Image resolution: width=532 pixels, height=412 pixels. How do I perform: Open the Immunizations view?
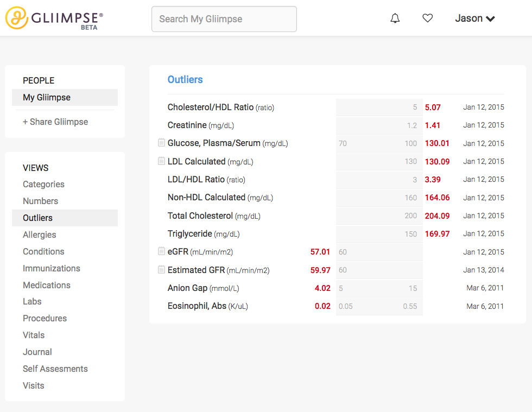(52, 268)
